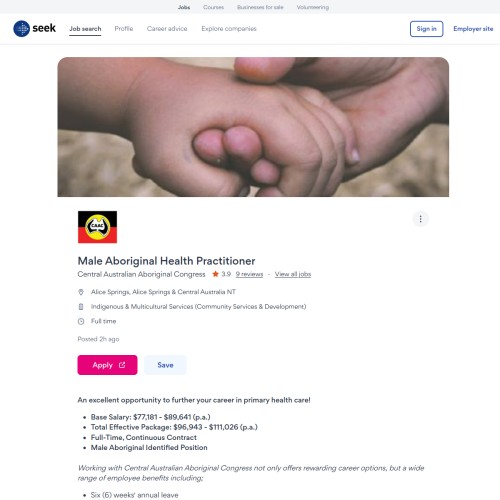Click the Sign in button

[426, 29]
